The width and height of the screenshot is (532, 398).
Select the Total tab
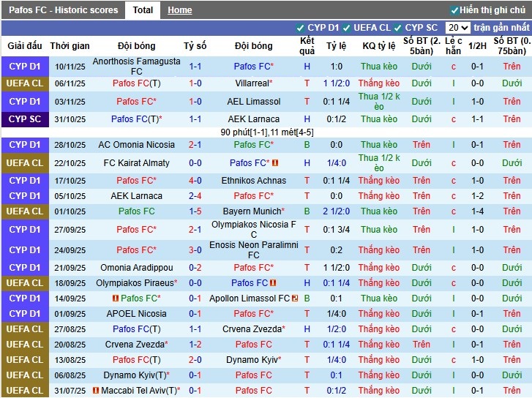pos(143,10)
